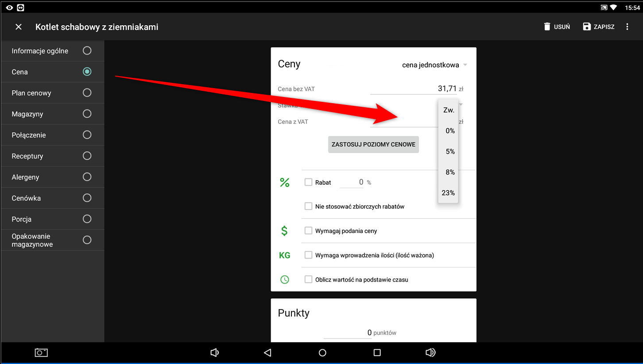Screen dimensions: 643x364
Task: Tap the Android back navigation icon
Action: tap(267, 352)
